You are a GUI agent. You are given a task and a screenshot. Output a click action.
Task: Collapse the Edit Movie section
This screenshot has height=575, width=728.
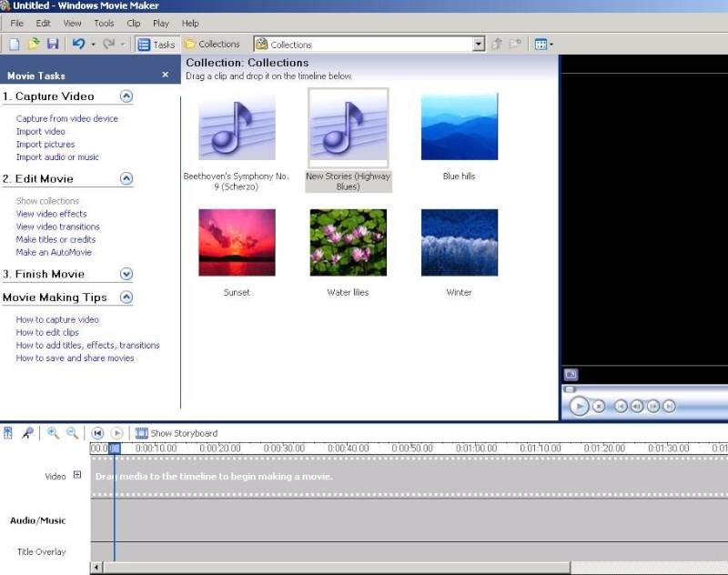126,178
